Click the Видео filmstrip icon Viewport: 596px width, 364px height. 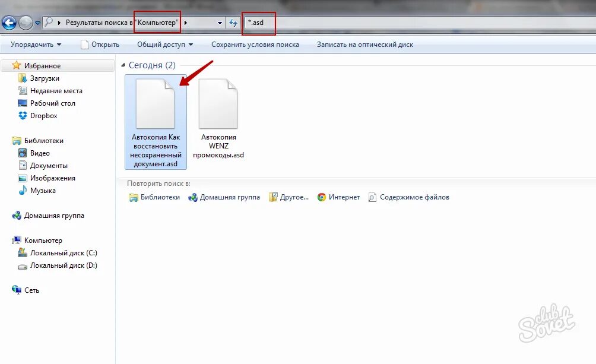pos(23,153)
